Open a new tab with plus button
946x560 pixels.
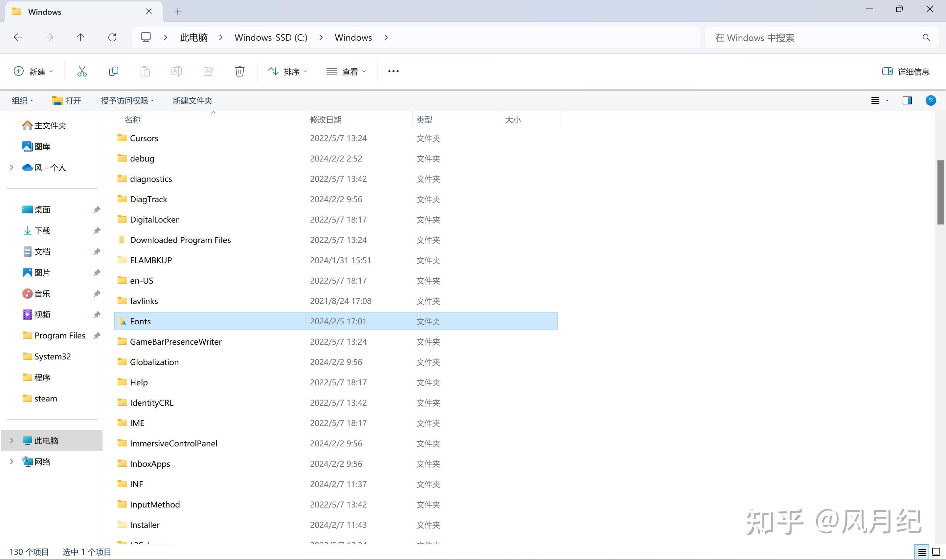pyautogui.click(x=177, y=12)
